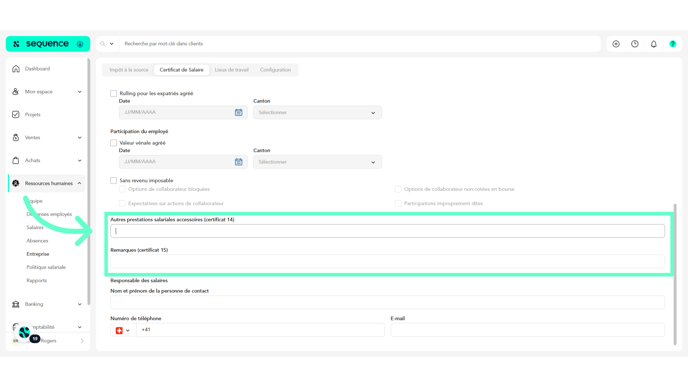Viewport: 688px width, 387px height.
Task: Open the Rapports submenu item
Action: tap(36, 280)
